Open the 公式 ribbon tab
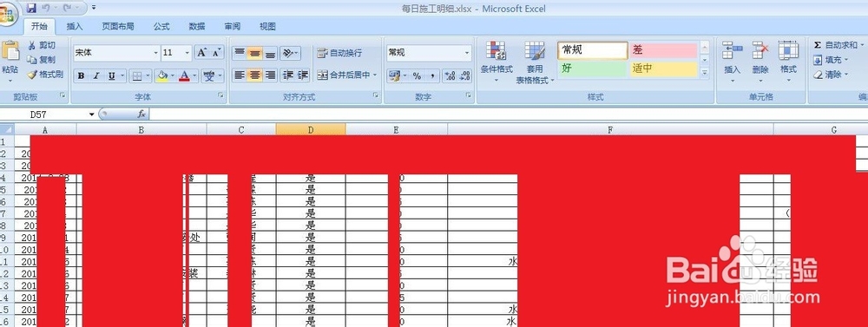868x327 pixels. click(161, 26)
